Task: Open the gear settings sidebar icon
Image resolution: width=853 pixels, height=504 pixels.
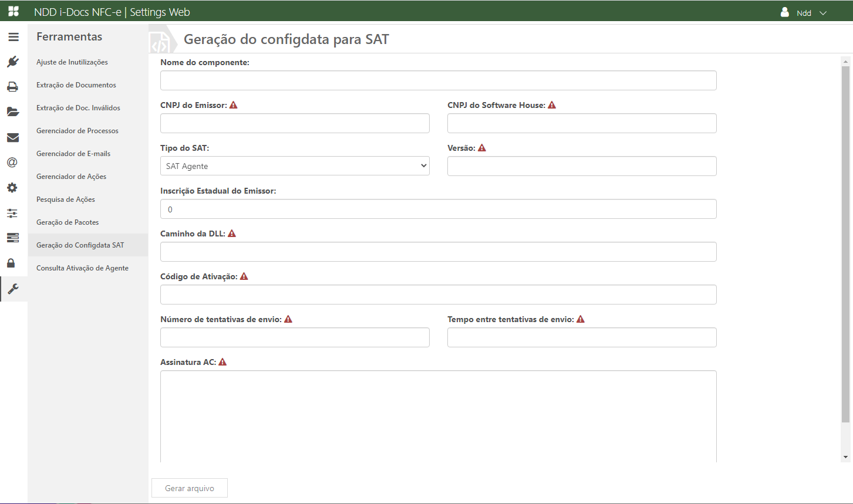Action: pos(13,188)
